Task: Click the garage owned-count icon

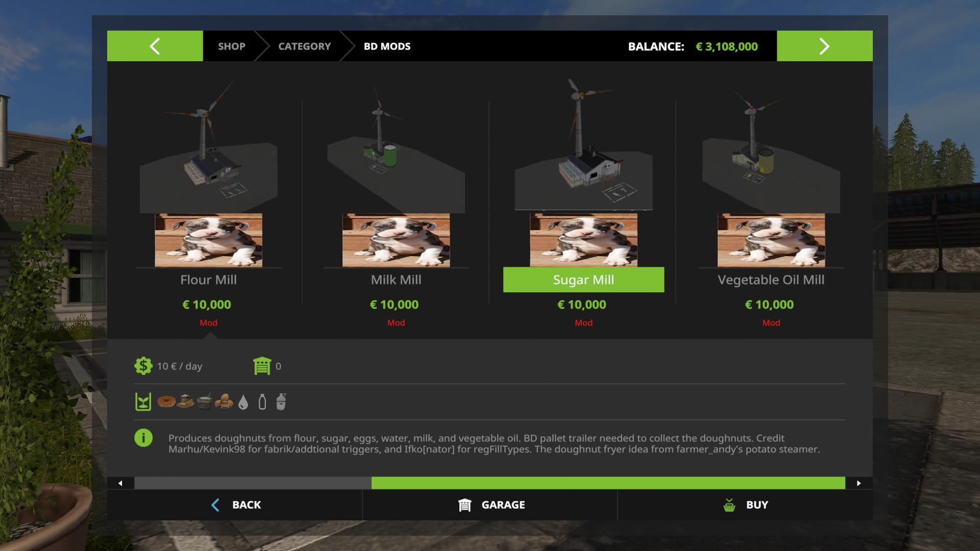Action: tap(262, 366)
